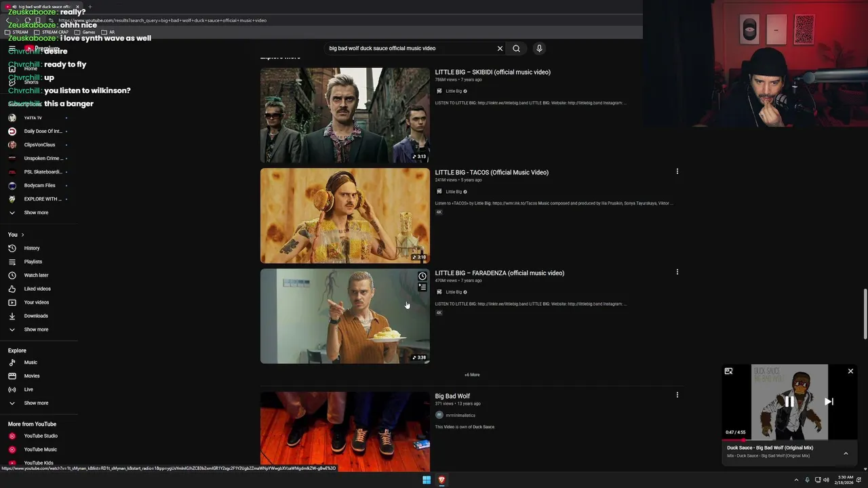
Task: Open the You section chevron
Action: pos(22,235)
